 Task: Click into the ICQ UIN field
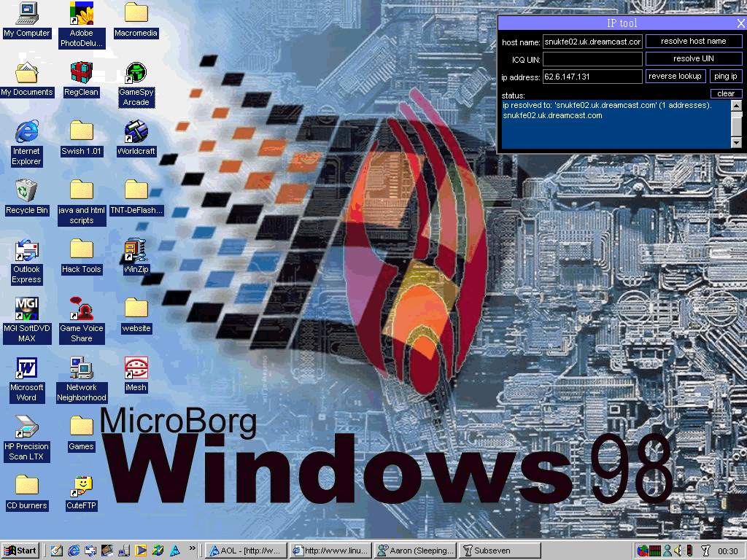(x=592, y=59)
